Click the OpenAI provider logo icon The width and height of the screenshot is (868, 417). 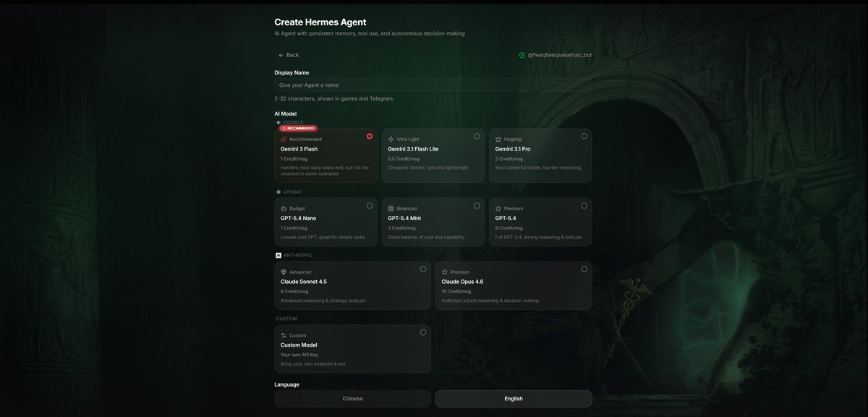[x=278, y=192]
